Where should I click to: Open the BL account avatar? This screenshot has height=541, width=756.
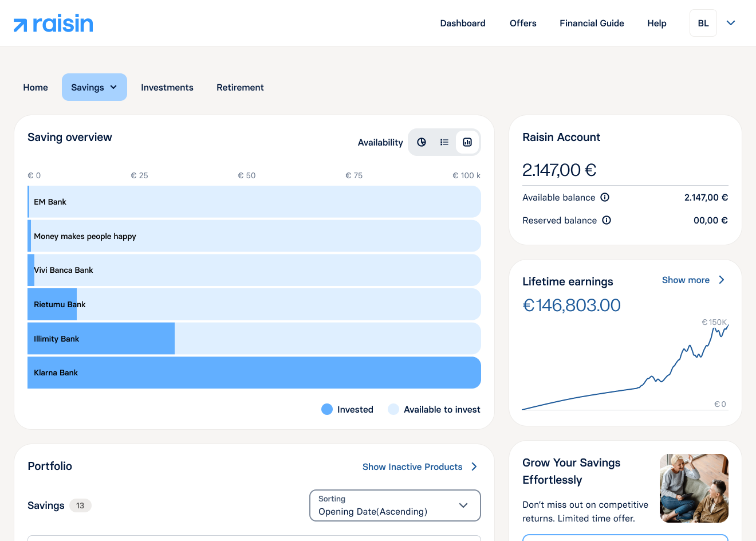point(703,23)
